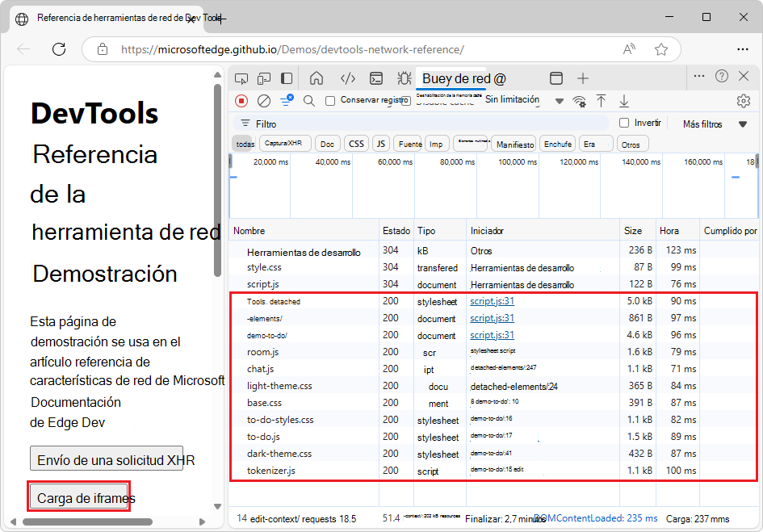This screenshot has width=763, height=532.
Task: Open the more options (...) DevTools menu
Action: click(x=698, y=75)
